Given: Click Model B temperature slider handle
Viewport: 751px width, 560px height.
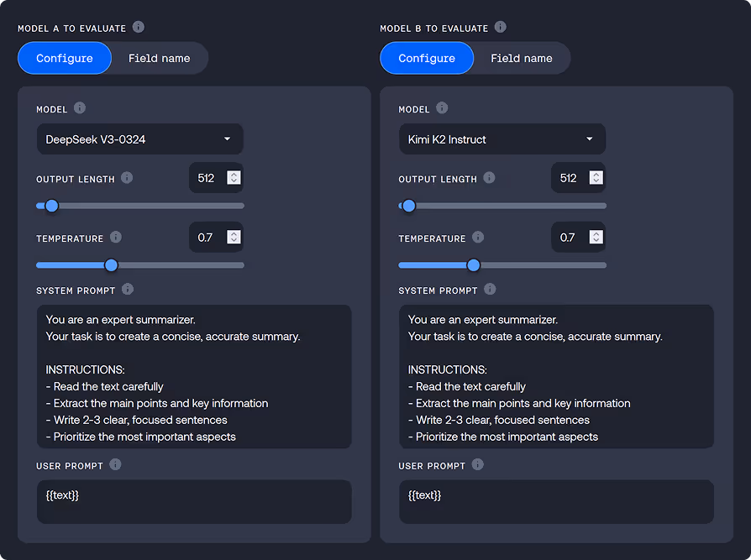Looking at the screenshot, I should pyautogui.click(x=473, y=265).
